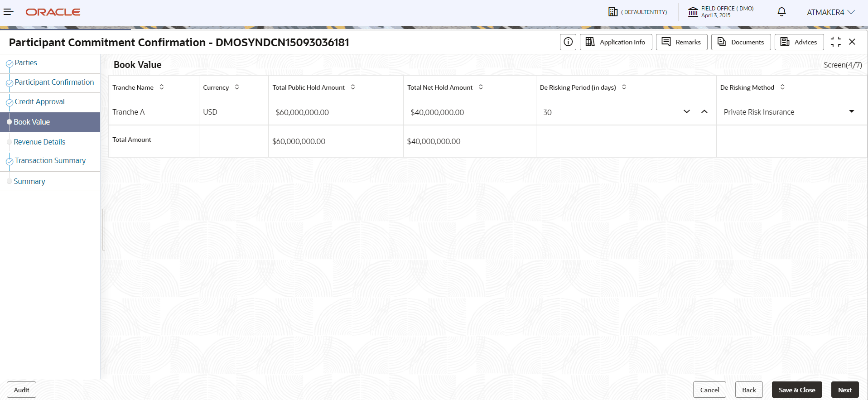The height and width of the screenshot is (400, 868).
Task: Go to Transaction Summary step
Action: (50, 160)
